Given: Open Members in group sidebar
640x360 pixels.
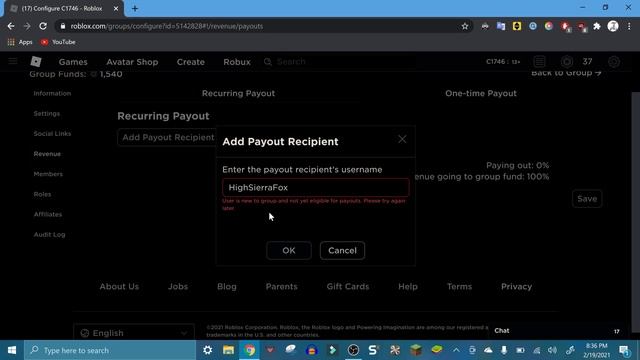Looking at the screenshot, I should tap(48, 174).
